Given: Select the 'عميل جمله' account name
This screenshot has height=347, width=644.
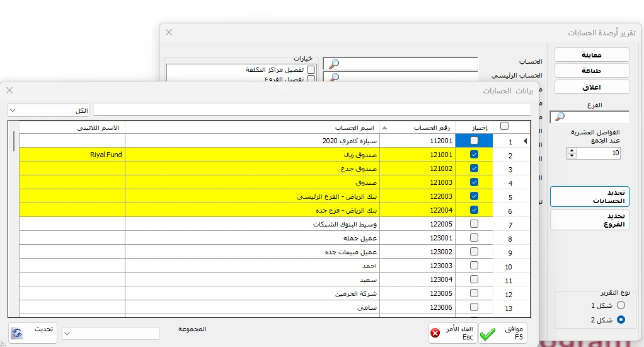Looking at the screenshot, I should point(253,238).
